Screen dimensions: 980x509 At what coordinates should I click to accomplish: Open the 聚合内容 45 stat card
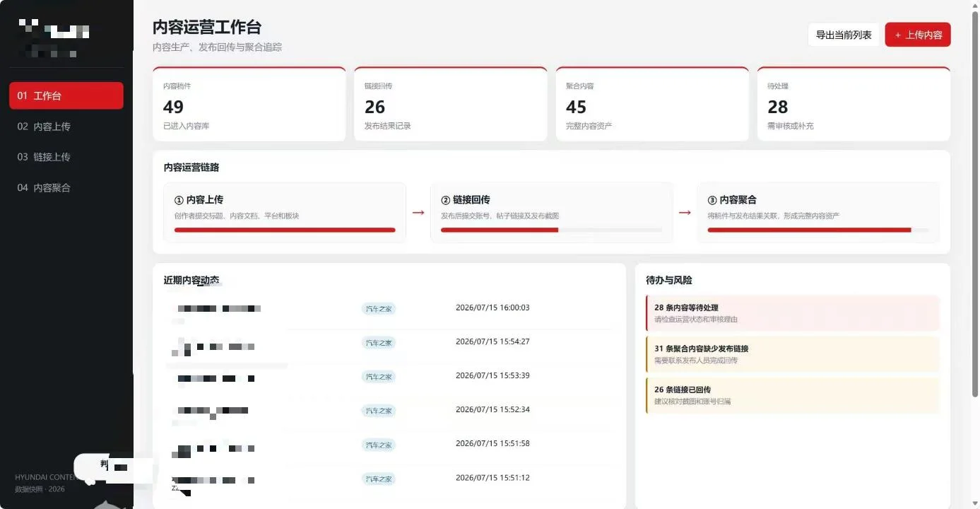652,105
